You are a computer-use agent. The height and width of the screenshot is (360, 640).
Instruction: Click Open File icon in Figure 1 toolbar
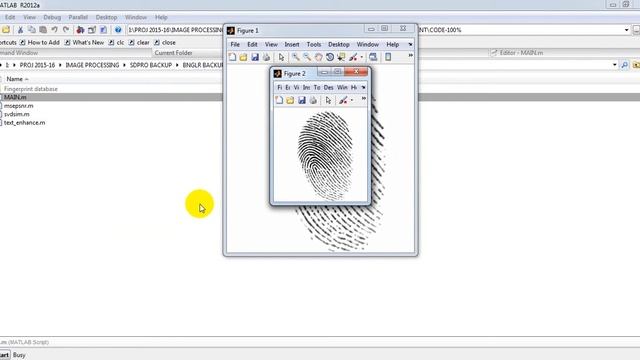(244, 57)
